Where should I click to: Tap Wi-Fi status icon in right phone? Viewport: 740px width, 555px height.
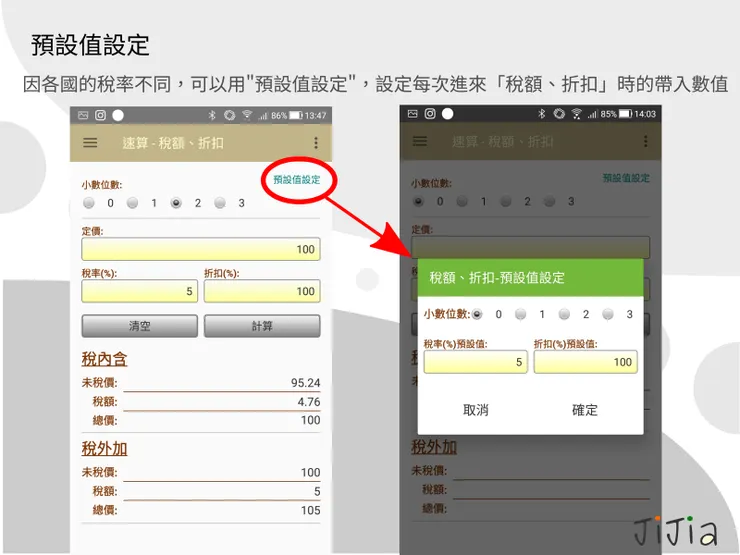(x=576, y=114)
